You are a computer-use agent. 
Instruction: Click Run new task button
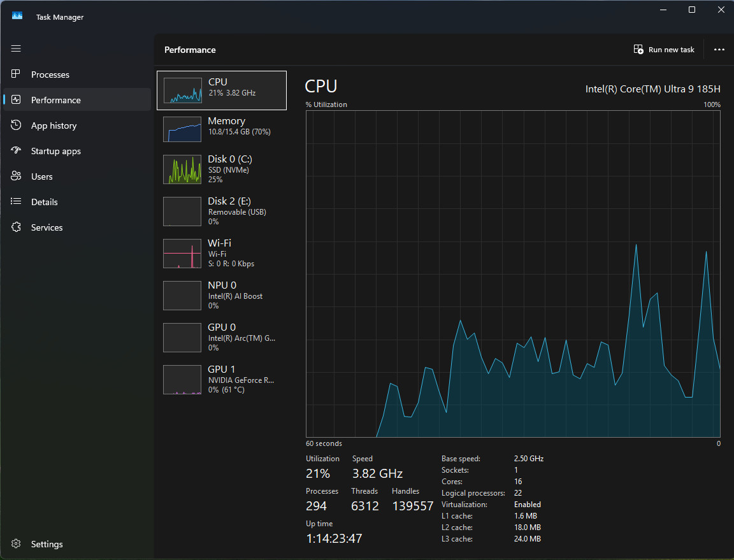pyautogui.click(x=664, y=50)
